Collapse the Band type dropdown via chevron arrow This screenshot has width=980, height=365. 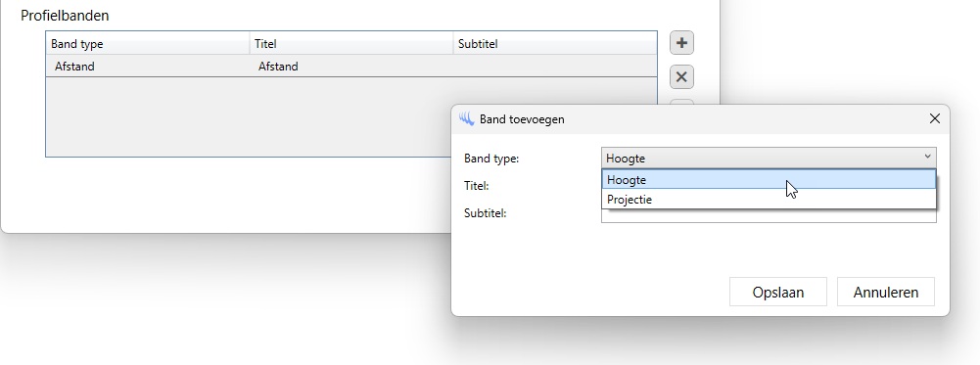[927, 158]
